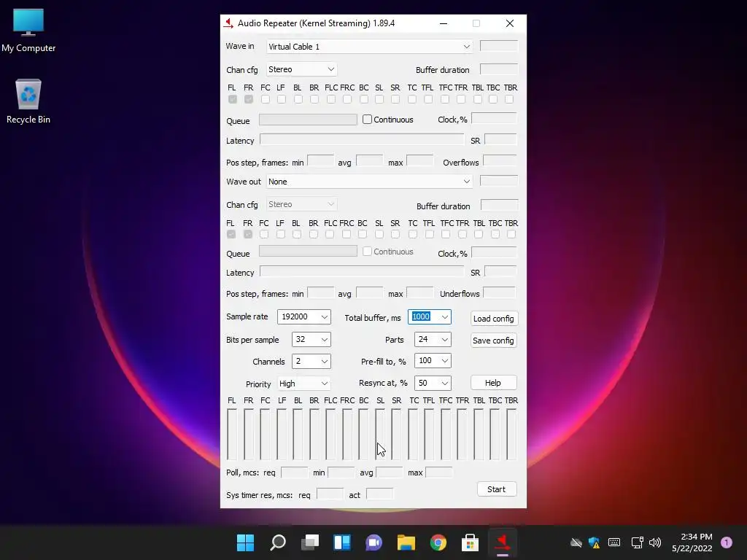Image resolution: width=747 pixels, height=560 pixels.
Task: Open File Explorer from taskbar
Action: pyautogui.click(x=406, y=542)
